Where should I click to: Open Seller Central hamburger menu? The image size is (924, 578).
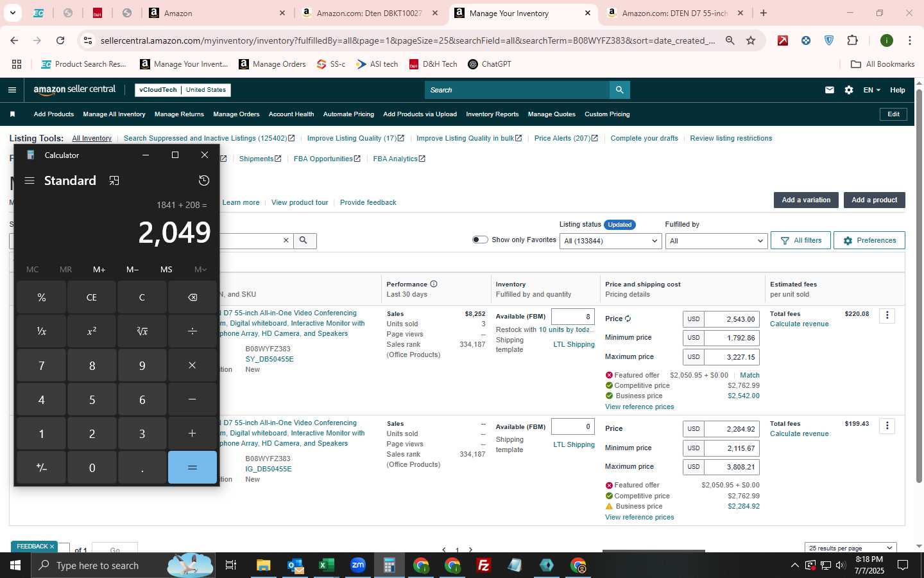point(12,90)
